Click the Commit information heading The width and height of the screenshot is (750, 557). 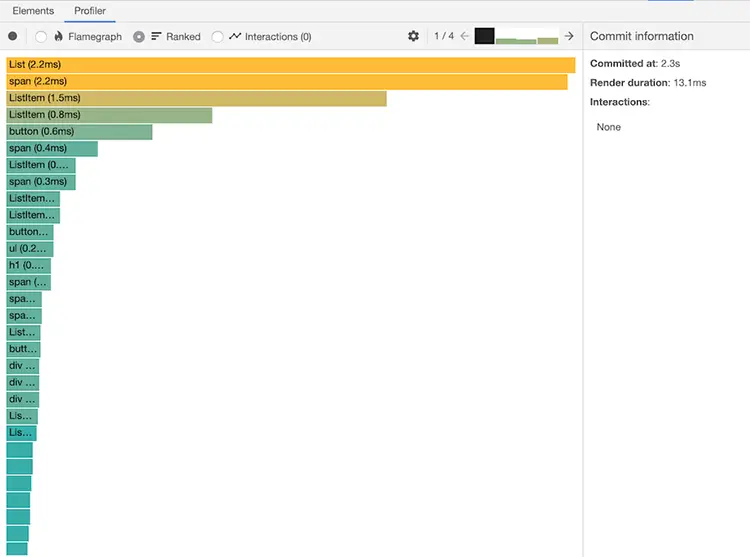[x=641, y=36]
